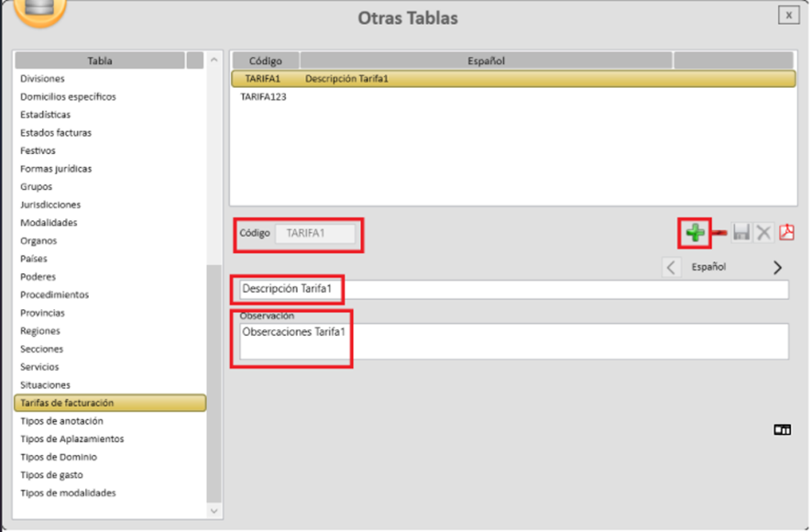This screenshot has width=812, height=532.
Task: Click the red minus delete record icon
Action: pos(719,233)
